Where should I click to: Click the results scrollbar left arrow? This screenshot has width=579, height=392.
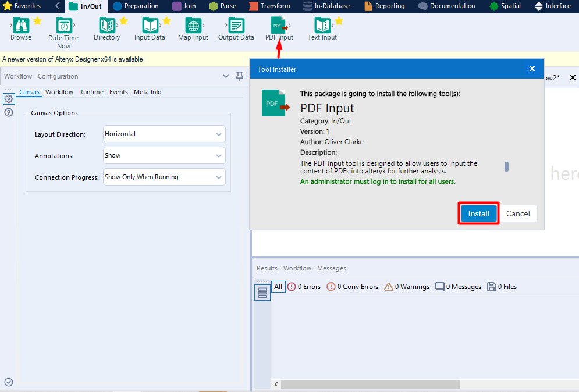(x=276, y=384)
